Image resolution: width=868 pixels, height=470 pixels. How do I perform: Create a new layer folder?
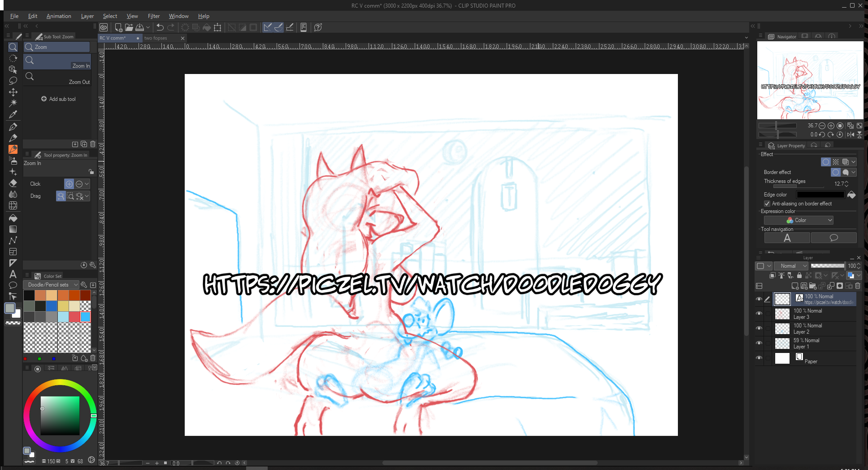point(813,286)
